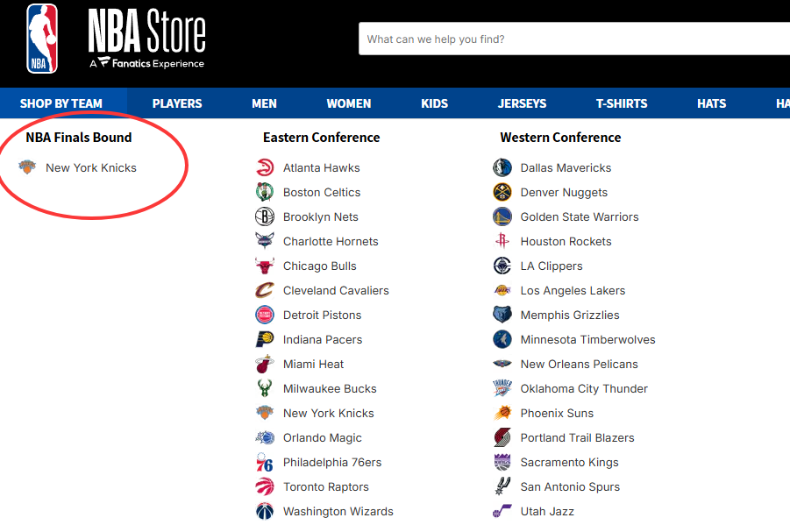Click the Brooklyn Nets logo icon
790x532 pixels.
265,216
